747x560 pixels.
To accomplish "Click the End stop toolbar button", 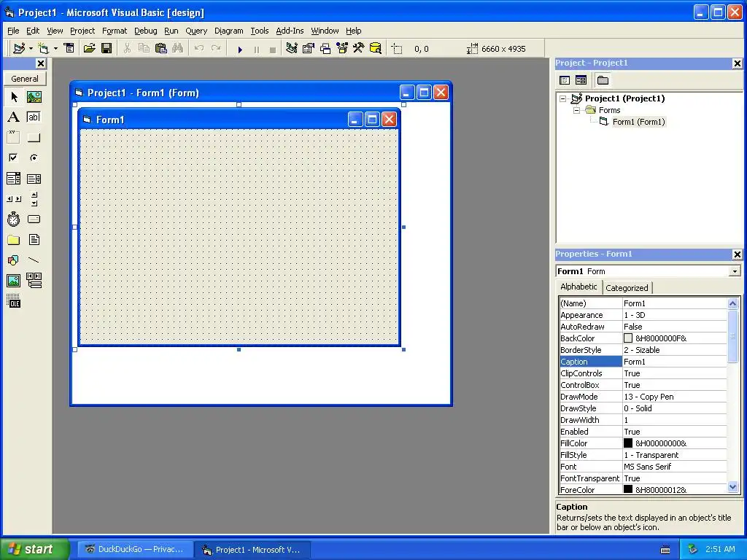I will [x=273, y=49].
